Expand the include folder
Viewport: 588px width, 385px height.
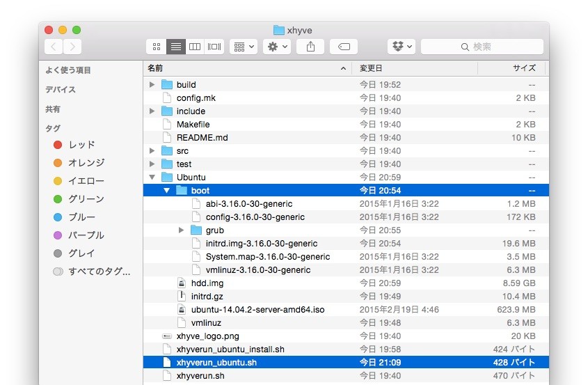pyautogui.click(x=152, y=111)
